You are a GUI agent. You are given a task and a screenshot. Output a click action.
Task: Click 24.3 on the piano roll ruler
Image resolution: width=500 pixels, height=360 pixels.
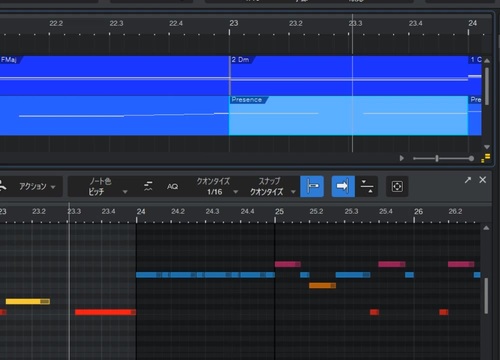[x=212, y=211]
